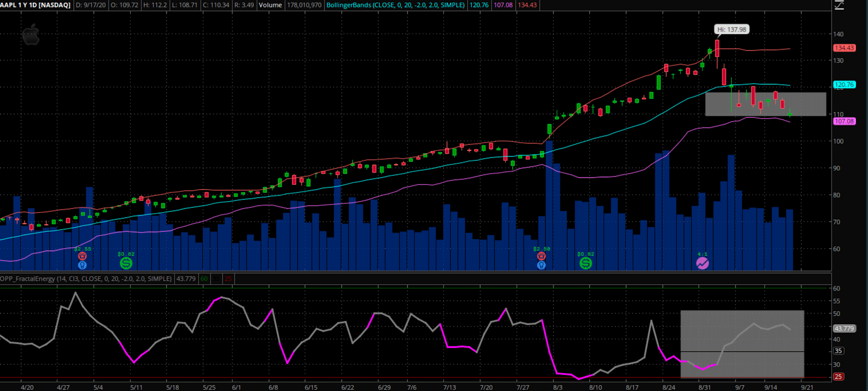Click the 9/21 date on the time axis

807,387
